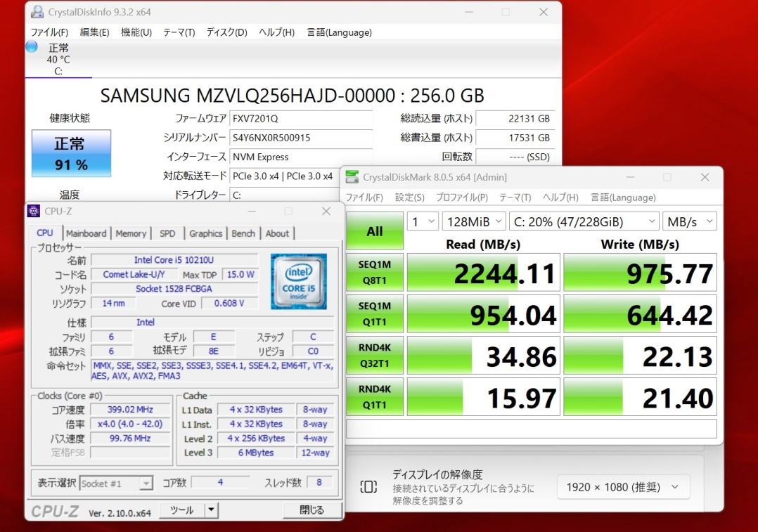This screenshot has height=532, width=758.
Task: Switch to the Mainboard tab in CPU-Z
Action: [x=86, y=233]
